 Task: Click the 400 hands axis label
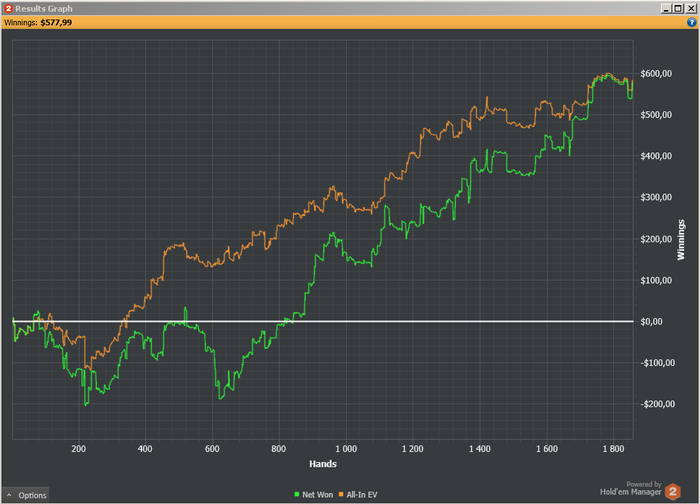pyautogui.click(x=145, y=449)
